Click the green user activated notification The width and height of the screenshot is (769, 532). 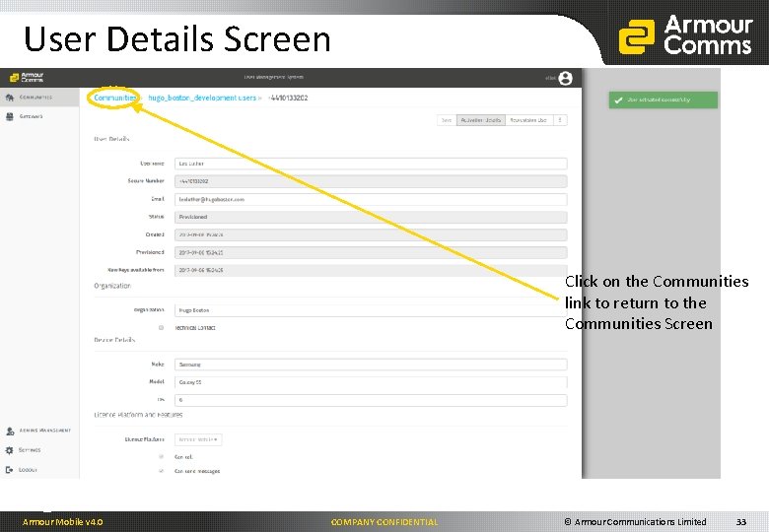tap(664, 100)
